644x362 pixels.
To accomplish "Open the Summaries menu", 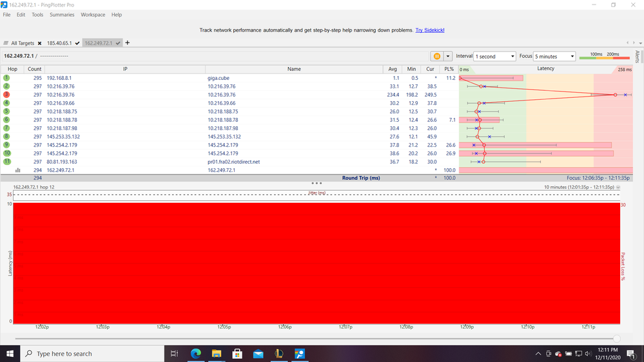I will tap(62, 15).
